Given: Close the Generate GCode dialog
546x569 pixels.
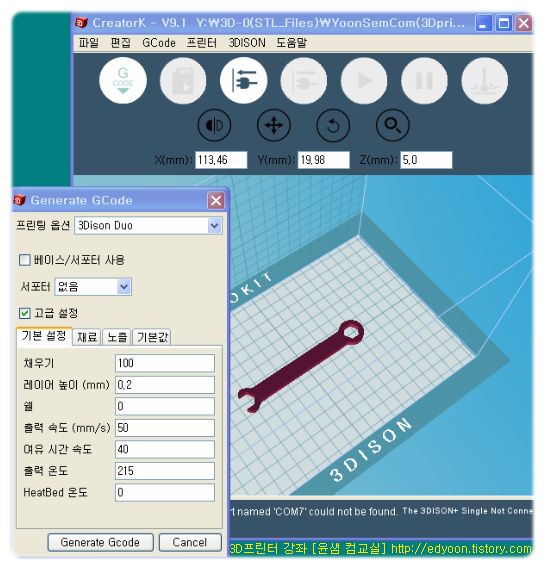Looking at the screenshot, I should [x=216, y=200].
